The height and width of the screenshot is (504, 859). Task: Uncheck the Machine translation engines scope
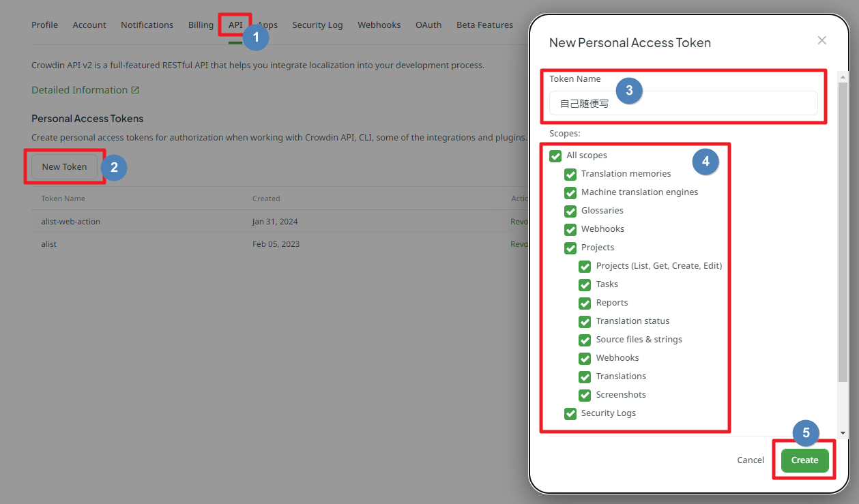pos(570,193)
